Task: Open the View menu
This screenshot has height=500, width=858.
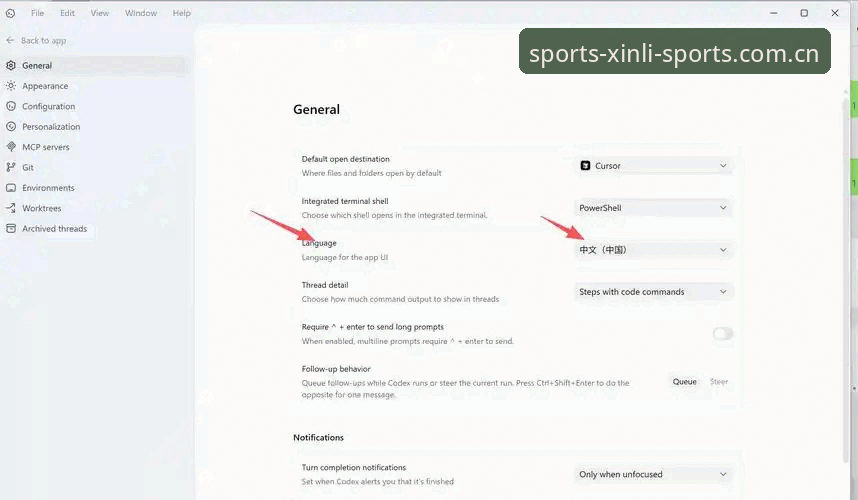Action: (100, 13)
